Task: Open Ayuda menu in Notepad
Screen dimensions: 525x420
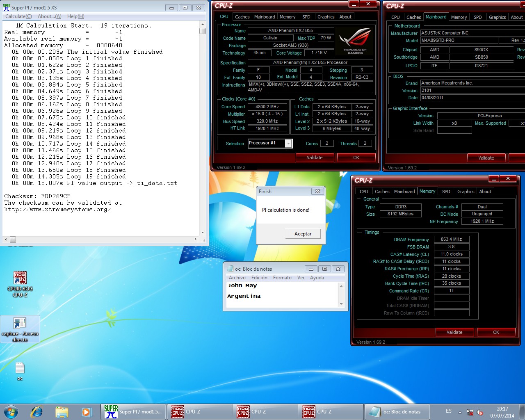Action: pos(317,278)
